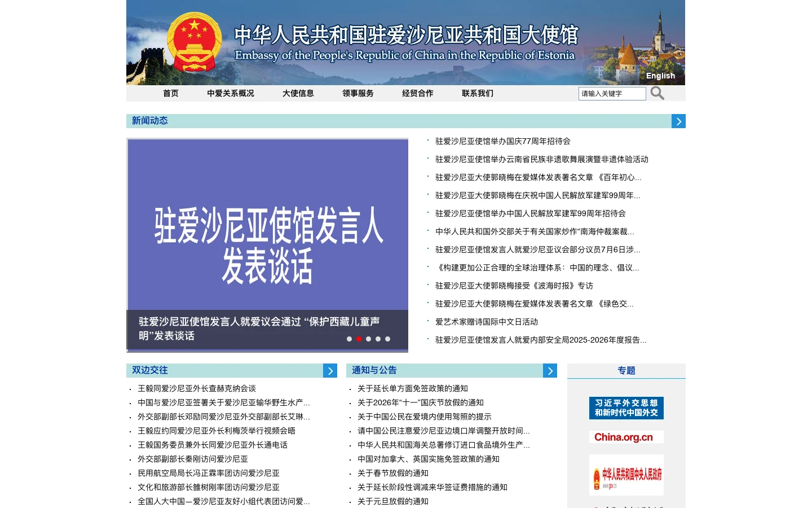The height and width of the screenshot is (508, 812).
Task: Open the 通知与公告 section arrow icon
Action: (550, 371)
